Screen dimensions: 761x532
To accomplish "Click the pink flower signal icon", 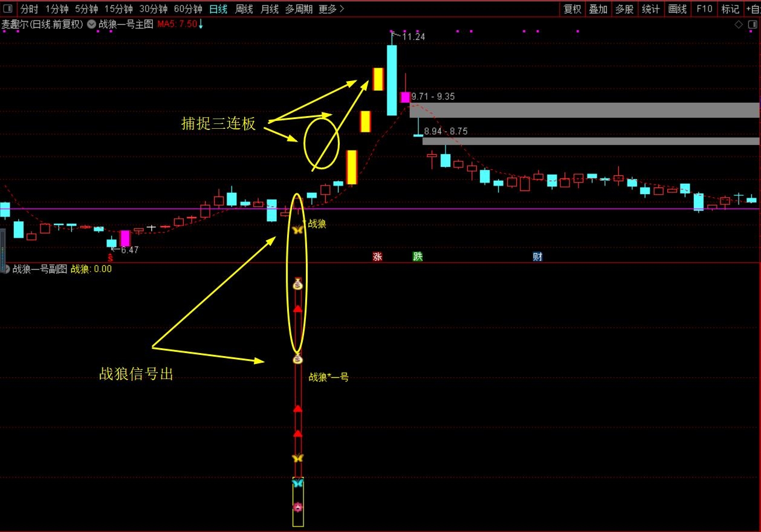I will point(297,507).
